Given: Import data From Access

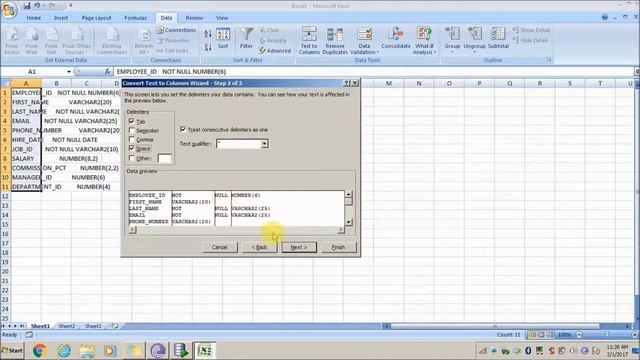Looking at the screenshot, I should 11,41.
